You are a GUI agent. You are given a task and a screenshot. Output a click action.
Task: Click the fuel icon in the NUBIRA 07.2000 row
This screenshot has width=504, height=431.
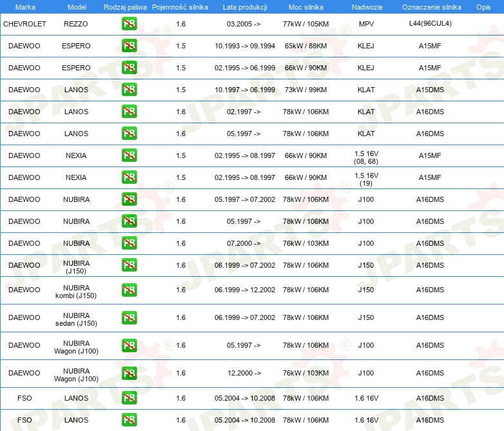point(129,243)
